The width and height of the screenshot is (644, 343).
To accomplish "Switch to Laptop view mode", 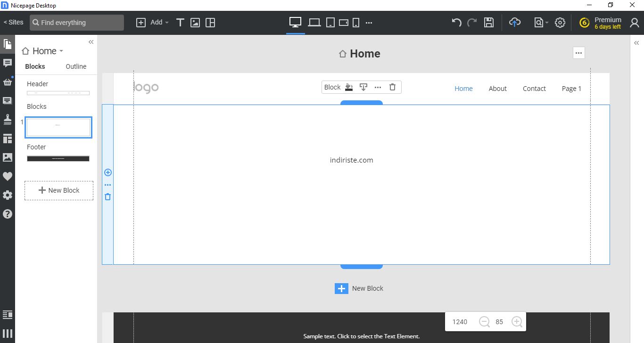I will click(x=314, y=22).
